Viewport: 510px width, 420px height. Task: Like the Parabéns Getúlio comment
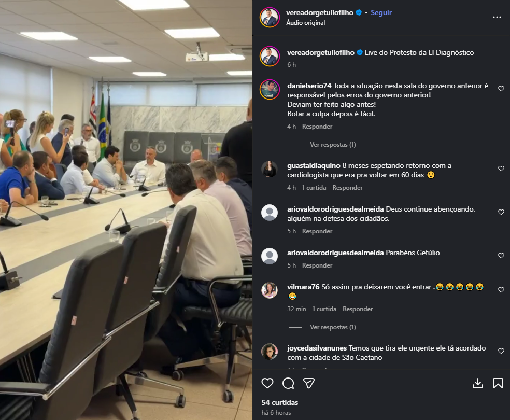[501, 256]
